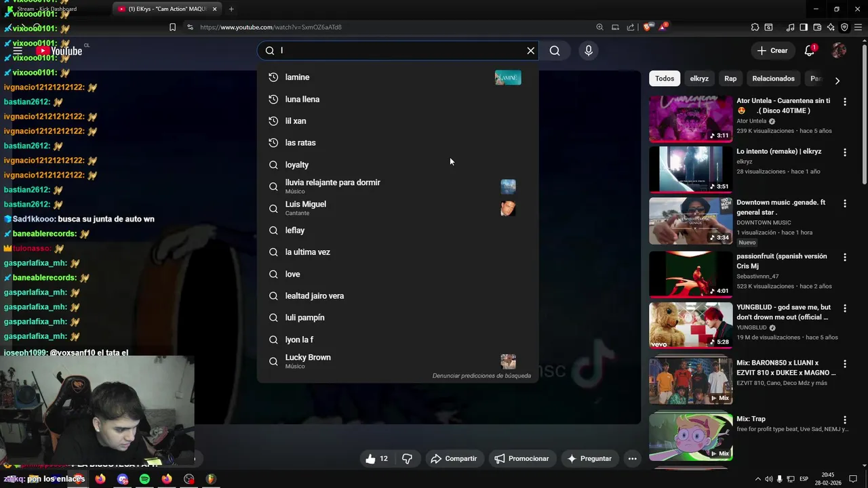Choose the 'Lucky Brown' suggestion
The image size is (868, 488).
click(x=397, y=361)
